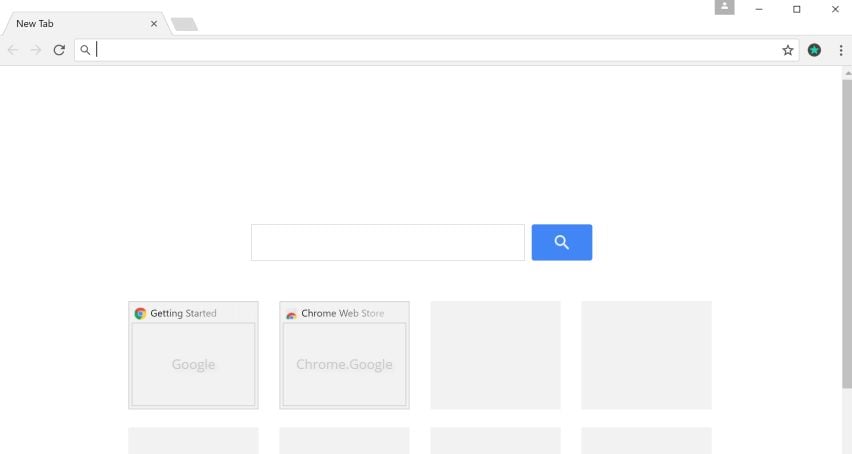Click the Getting Started Chrome favicon
The image size is (852, 454).
[x=140, y=313]
